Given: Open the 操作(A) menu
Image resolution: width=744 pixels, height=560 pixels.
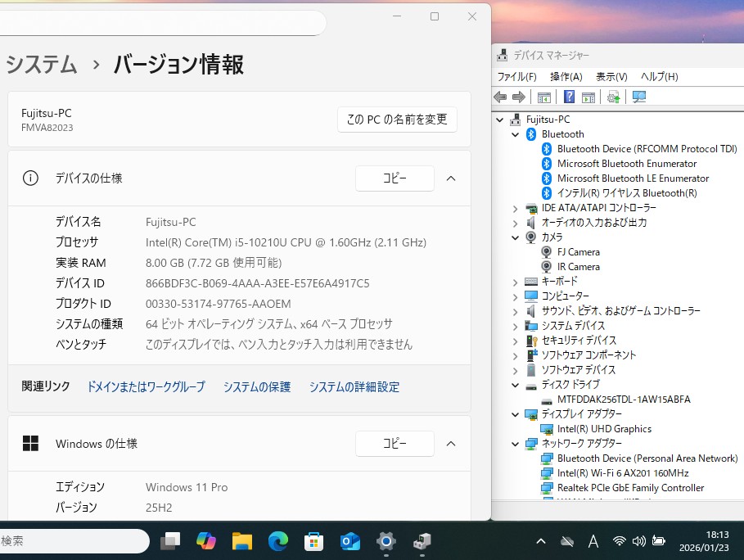Looking at the screenshot, I should 566,77.
